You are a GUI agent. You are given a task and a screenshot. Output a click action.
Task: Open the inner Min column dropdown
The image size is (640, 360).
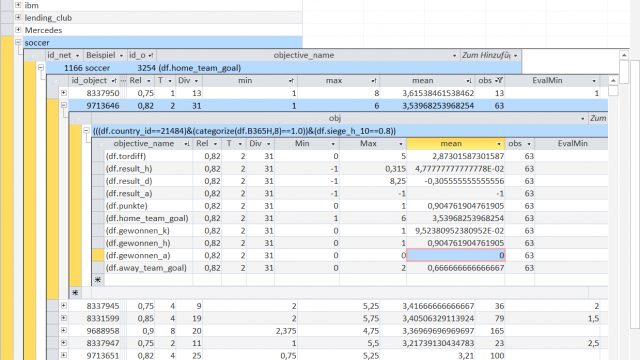click(x=333, y=144)
